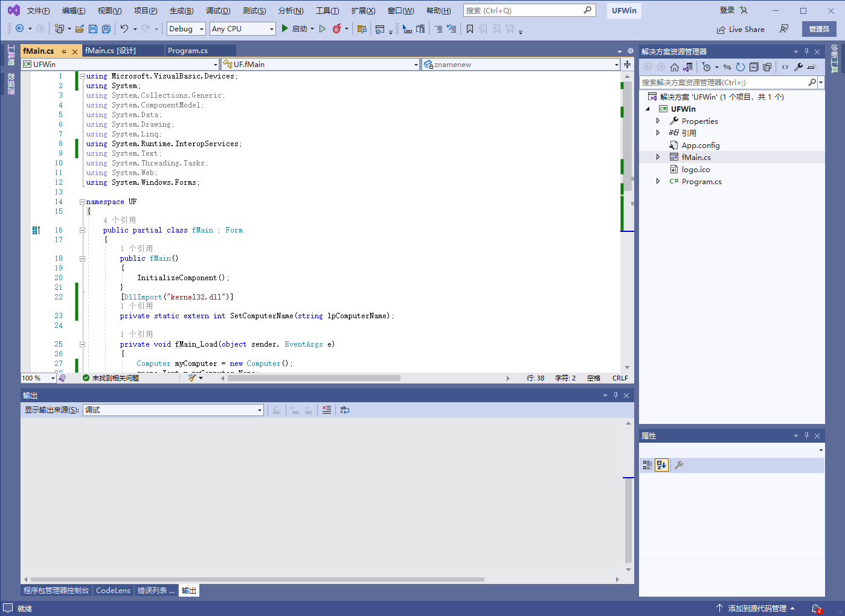
Task: Click the Find in Files icon
Action: point(362,29)
